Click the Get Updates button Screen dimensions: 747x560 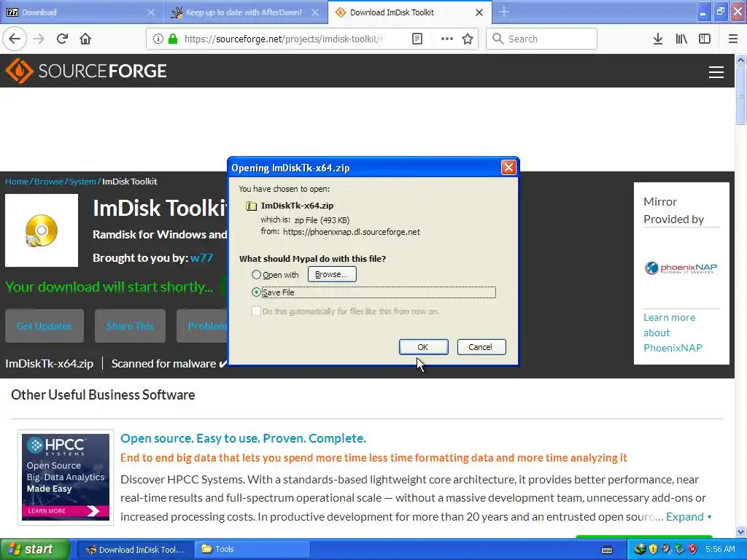pos(44,326)
